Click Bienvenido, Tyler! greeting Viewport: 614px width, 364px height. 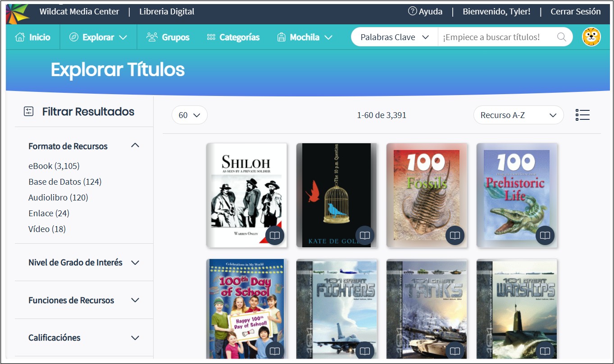[x=496, y=12]
